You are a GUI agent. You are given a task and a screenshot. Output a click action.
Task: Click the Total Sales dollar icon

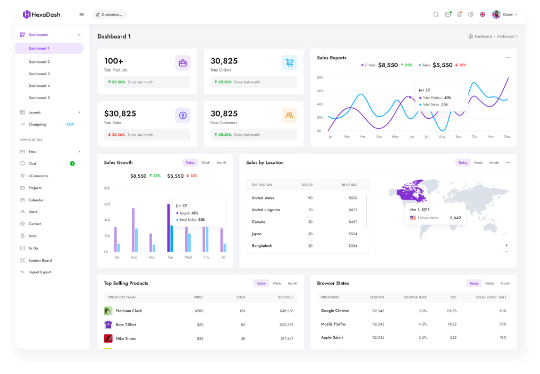click(x=183, y=115)
